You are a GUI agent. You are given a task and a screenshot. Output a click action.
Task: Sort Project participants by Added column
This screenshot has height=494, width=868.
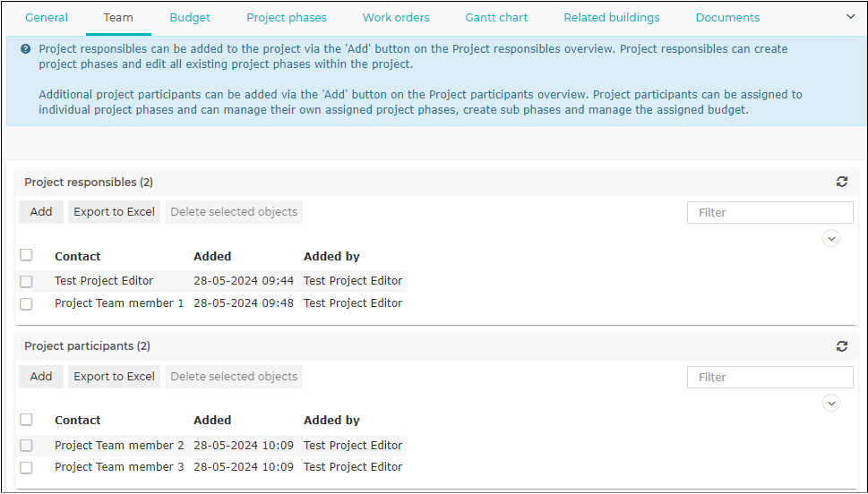click(212, 420)
